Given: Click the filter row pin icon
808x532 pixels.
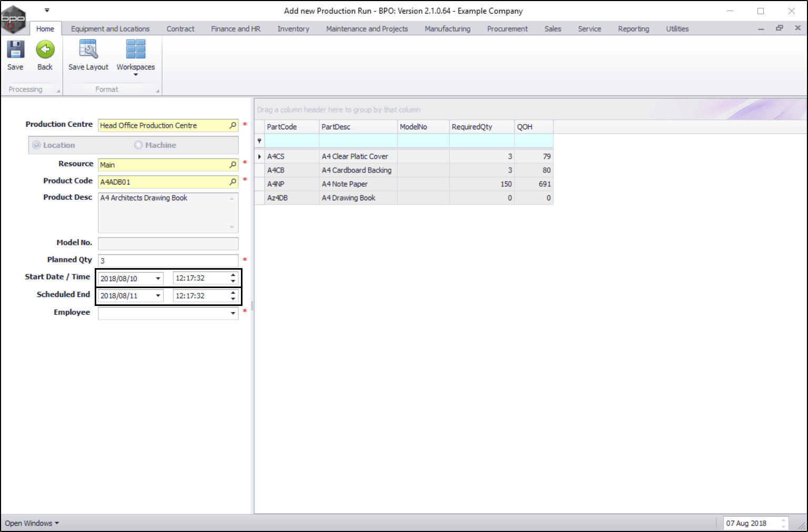Looking at the screenshot, I should click(x=259, y=141).
